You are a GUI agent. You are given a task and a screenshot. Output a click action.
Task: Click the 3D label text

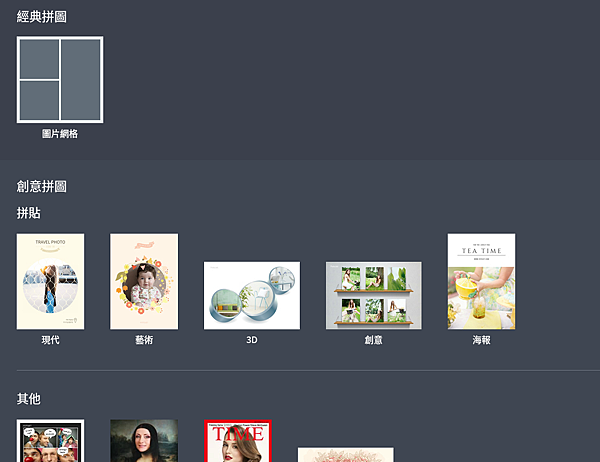click(252, 340)
